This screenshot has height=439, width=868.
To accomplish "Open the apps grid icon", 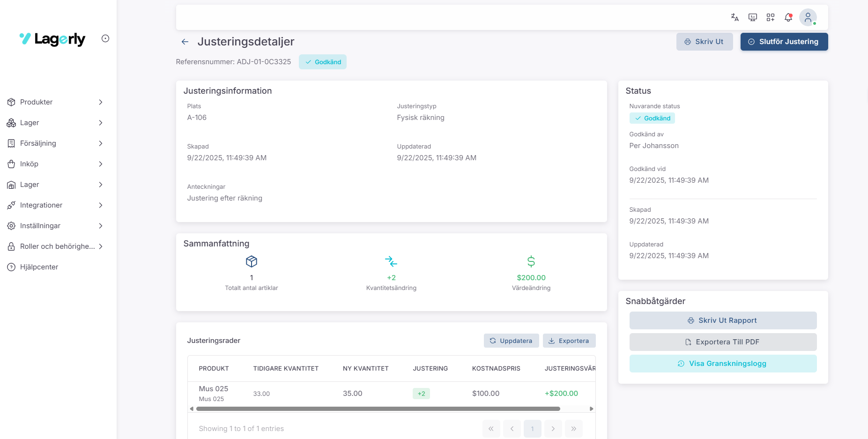I will pyautogui.click(x=771, y=17).
